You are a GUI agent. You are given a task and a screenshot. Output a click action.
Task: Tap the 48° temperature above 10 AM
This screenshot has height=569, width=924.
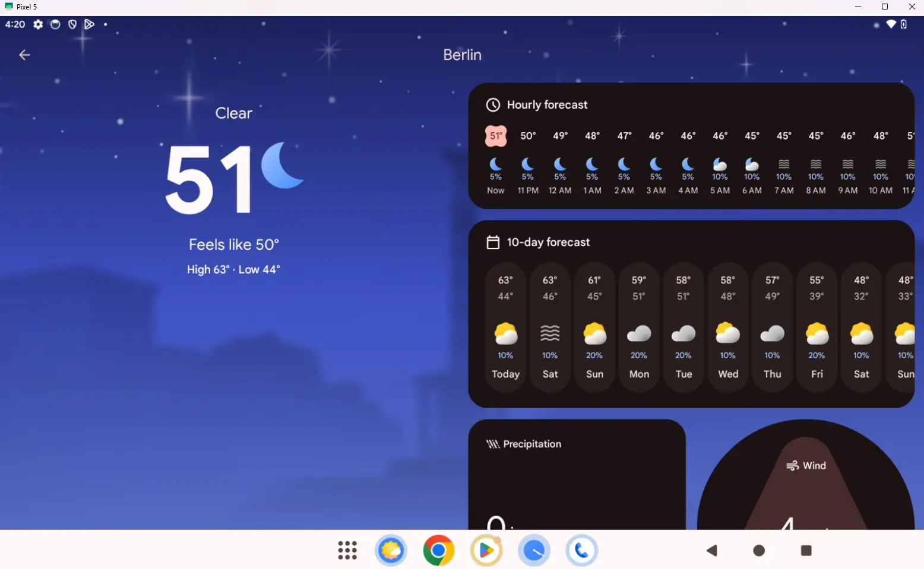881,136
